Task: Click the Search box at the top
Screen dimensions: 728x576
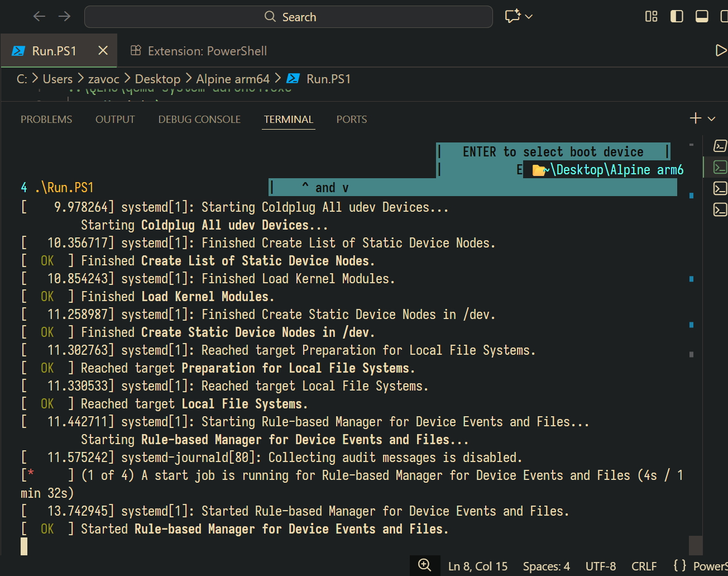Action: click(289, 16)
